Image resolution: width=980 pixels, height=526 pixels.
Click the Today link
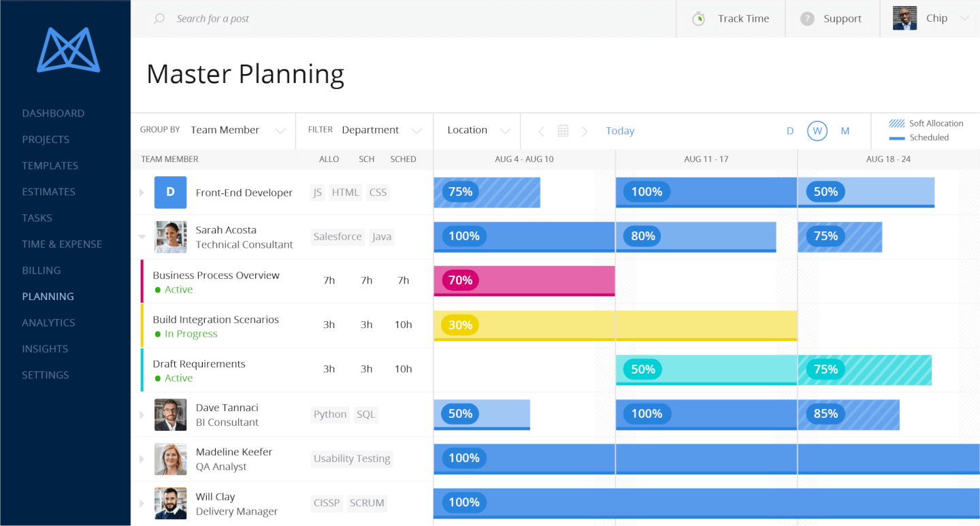coord(620,131)
